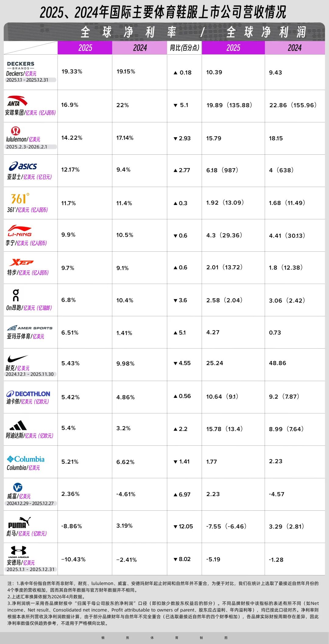Select the Adidas three-stripe logo
The image size is (329, 644).
(x=18, y=425)
